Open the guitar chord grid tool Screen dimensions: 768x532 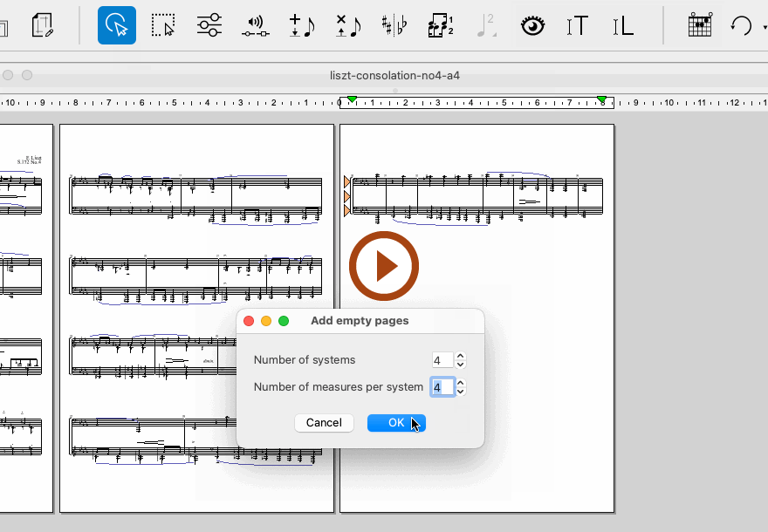(x=699, y=25)
